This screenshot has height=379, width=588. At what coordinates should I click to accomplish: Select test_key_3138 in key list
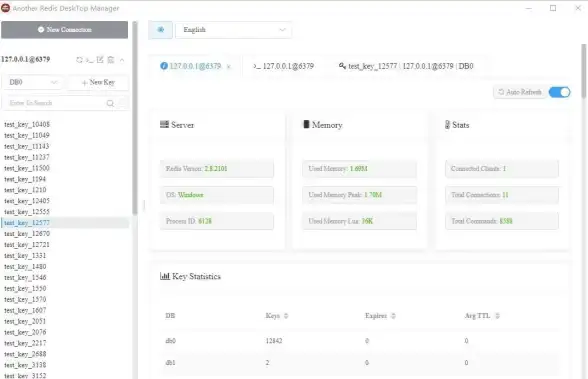coord(25,365)
